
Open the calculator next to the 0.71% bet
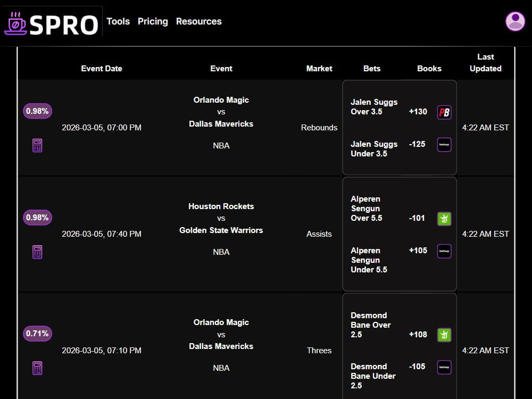[37, 368]
